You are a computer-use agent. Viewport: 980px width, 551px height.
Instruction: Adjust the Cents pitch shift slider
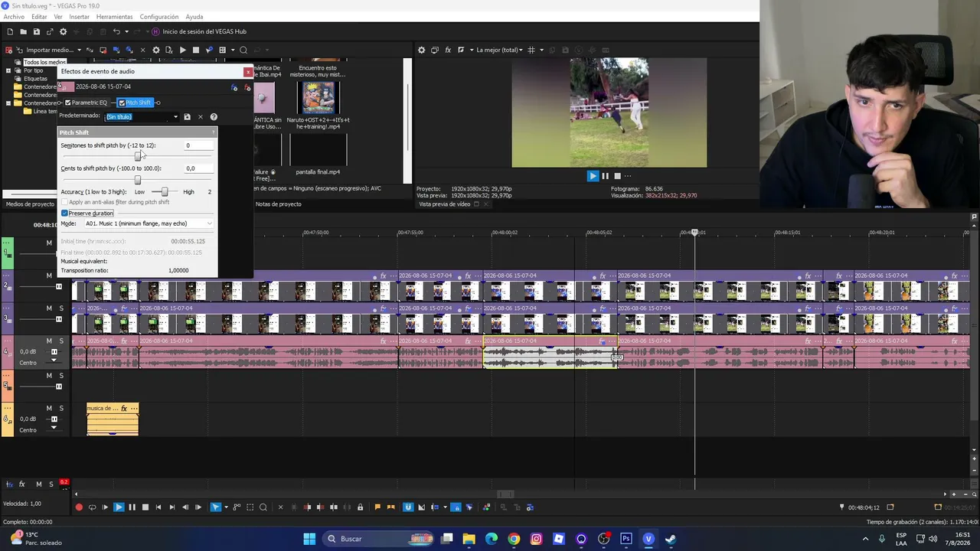[138, 180]
